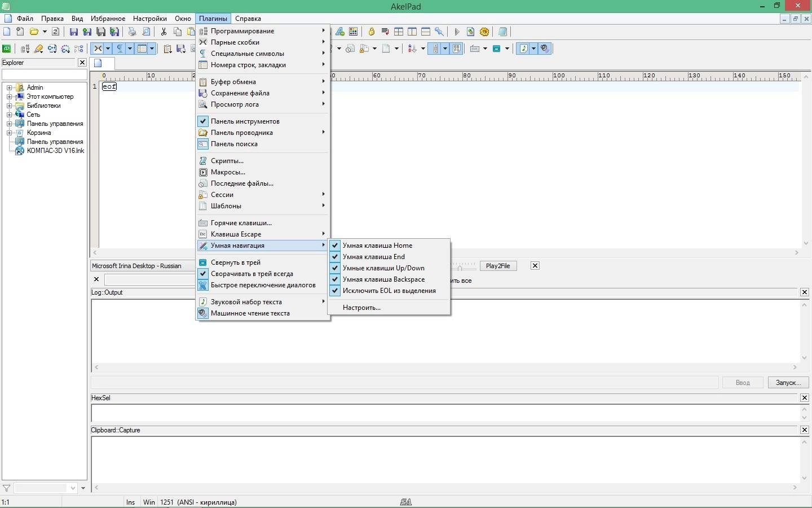Click the highlighter marker tool icon
Image resolution: width=812 pixels, height=508 pixels.
[x=39, y=49]
